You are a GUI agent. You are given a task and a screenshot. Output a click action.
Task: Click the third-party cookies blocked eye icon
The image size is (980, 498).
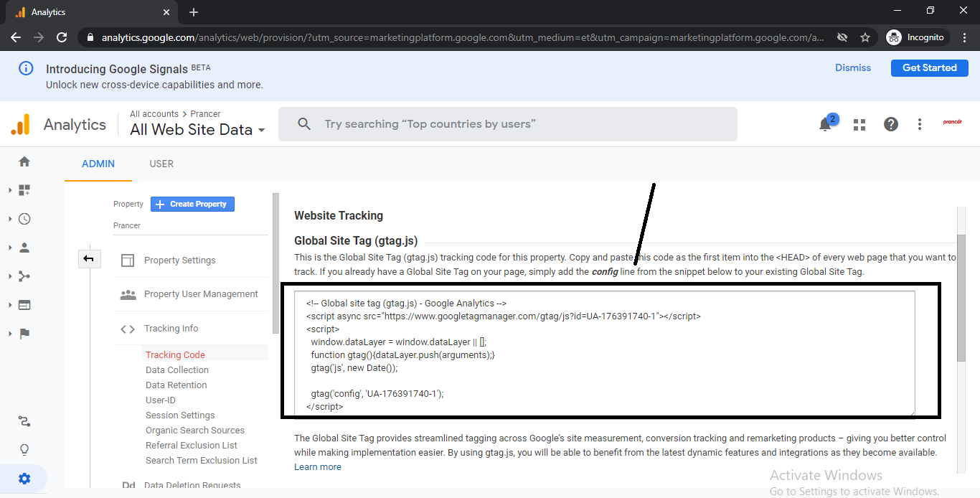(x=842, y=37)
